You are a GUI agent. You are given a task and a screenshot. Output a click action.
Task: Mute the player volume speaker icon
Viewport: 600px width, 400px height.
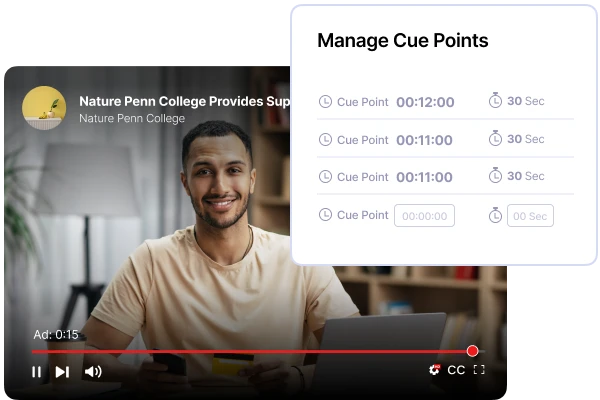point(93,371)
